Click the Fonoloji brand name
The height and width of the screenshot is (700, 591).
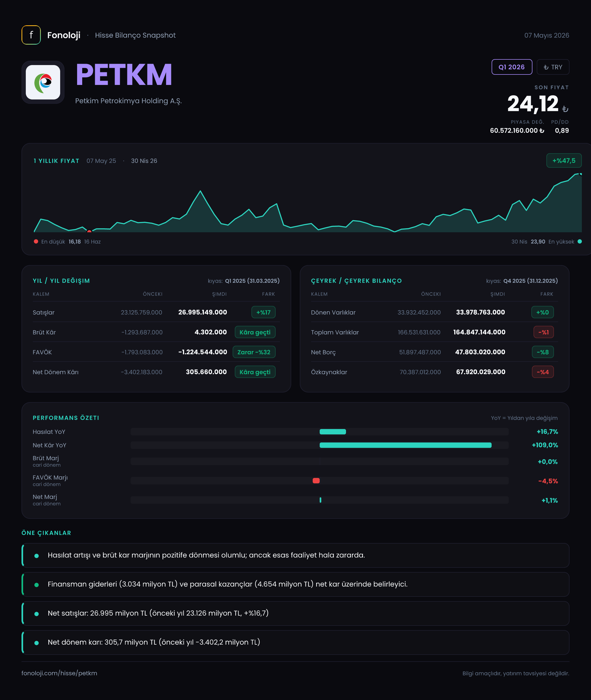tap(64, 35)
